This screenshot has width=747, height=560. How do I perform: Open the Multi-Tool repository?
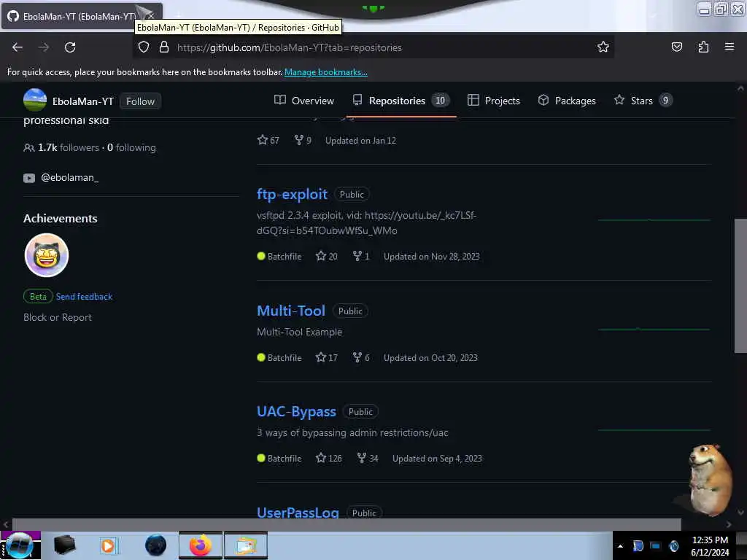click(291, 311)
